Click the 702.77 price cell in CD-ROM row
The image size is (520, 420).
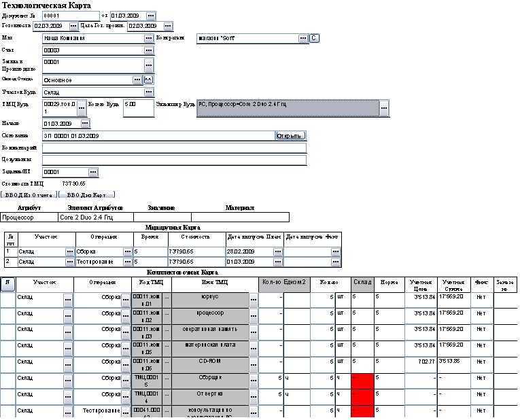tap(421, 365)
